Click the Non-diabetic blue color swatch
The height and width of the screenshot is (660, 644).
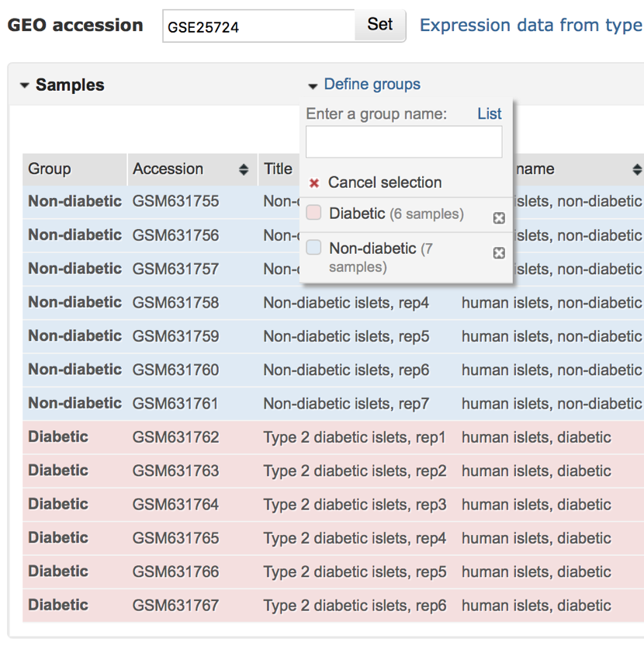(314, 248)
